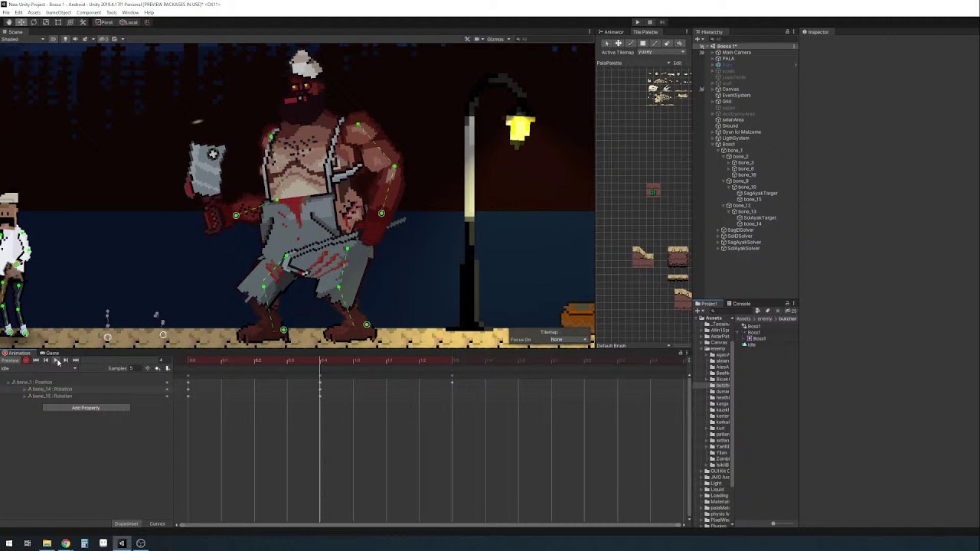Click the Samples value field
980x551 pixels.
(136, 368)
